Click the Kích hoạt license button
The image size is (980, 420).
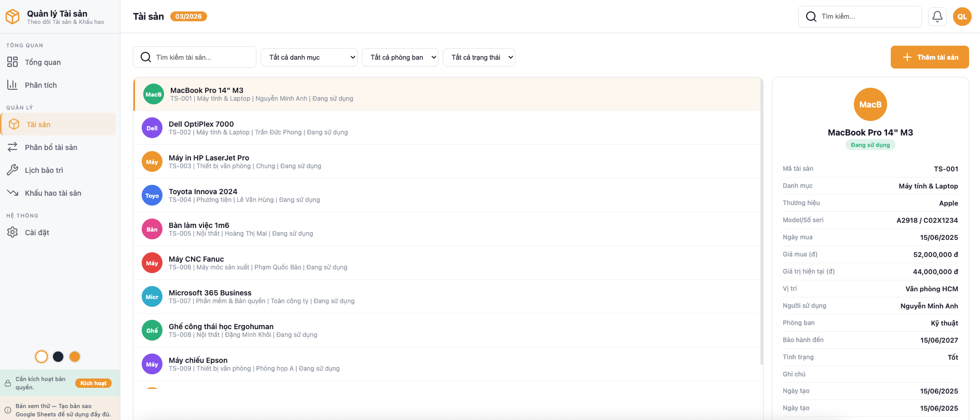(x=93, y=383)
